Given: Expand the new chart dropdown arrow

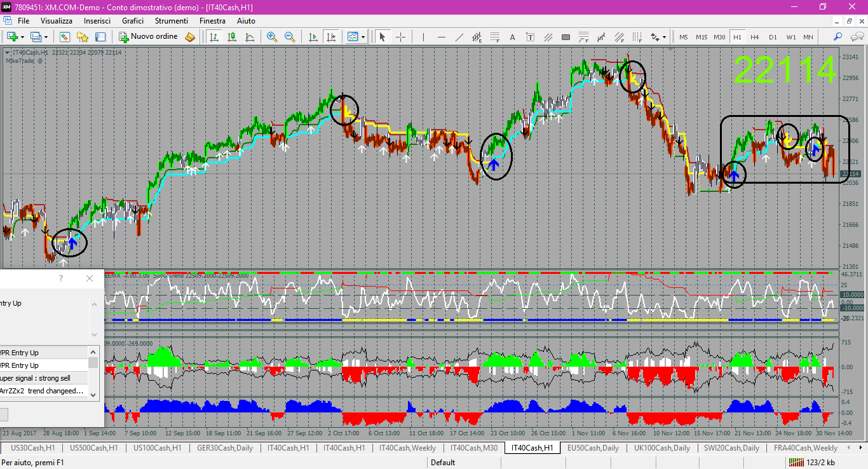Looking at the screenshot, I should pos(22,37).
